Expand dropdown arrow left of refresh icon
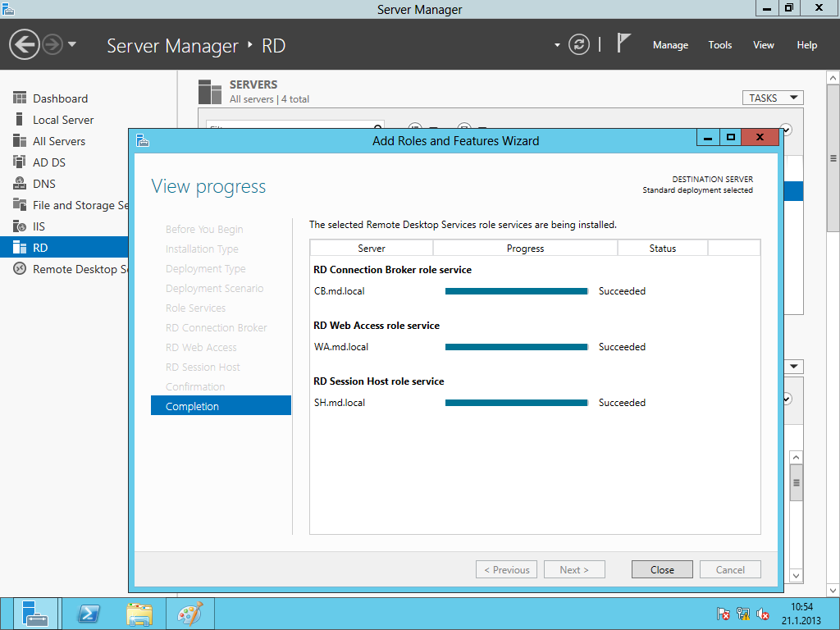840x630 pixels. [x=557, y=45]
